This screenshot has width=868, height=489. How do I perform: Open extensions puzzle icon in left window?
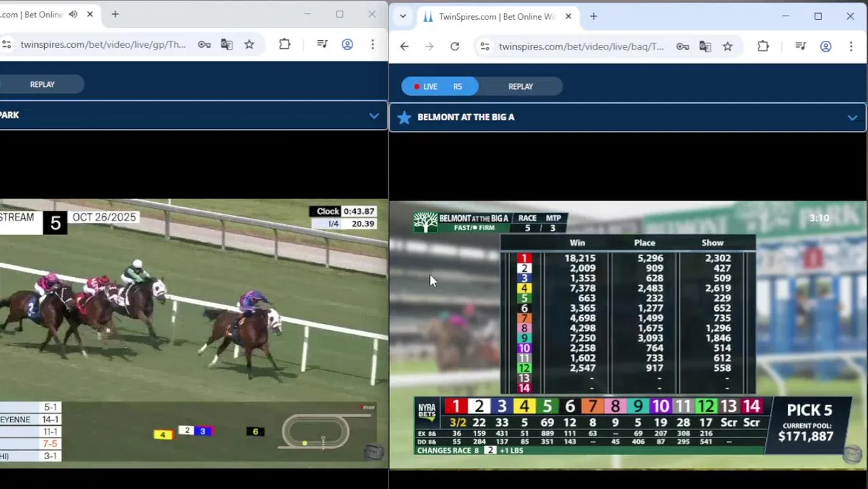(x=285, y=44)
